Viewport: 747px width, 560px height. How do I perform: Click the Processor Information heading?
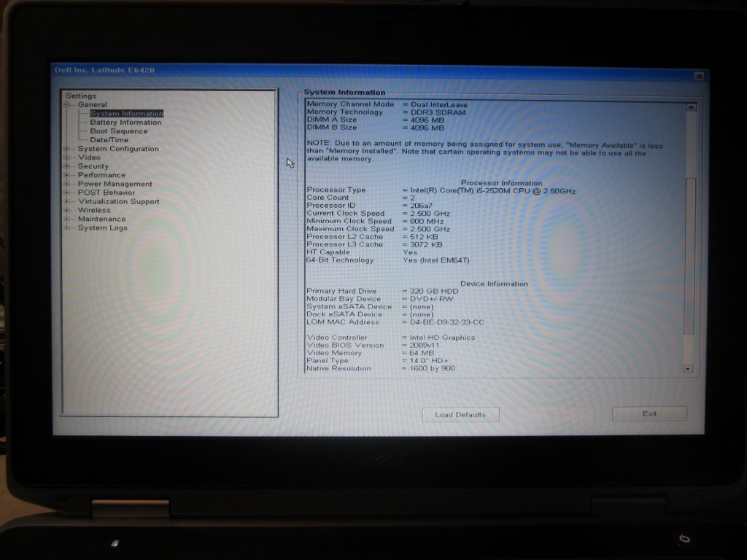pyautogui.click(x=501, y=183)
